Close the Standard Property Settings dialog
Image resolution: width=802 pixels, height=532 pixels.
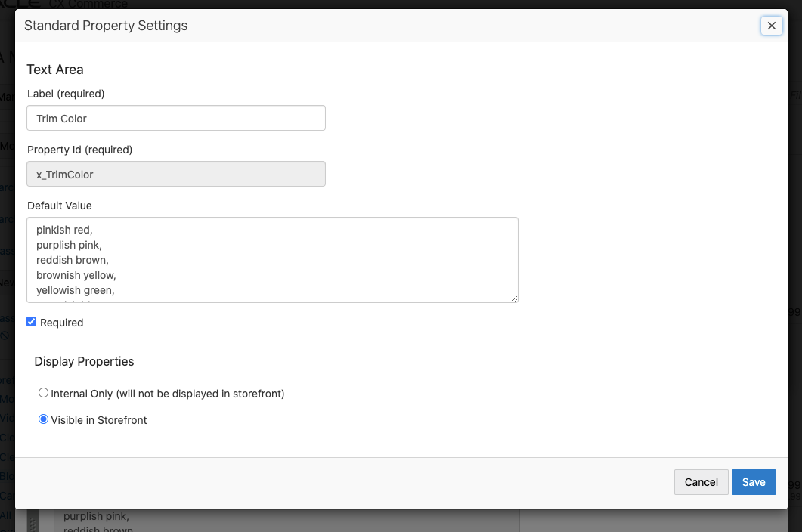click(x=771, y=26)
